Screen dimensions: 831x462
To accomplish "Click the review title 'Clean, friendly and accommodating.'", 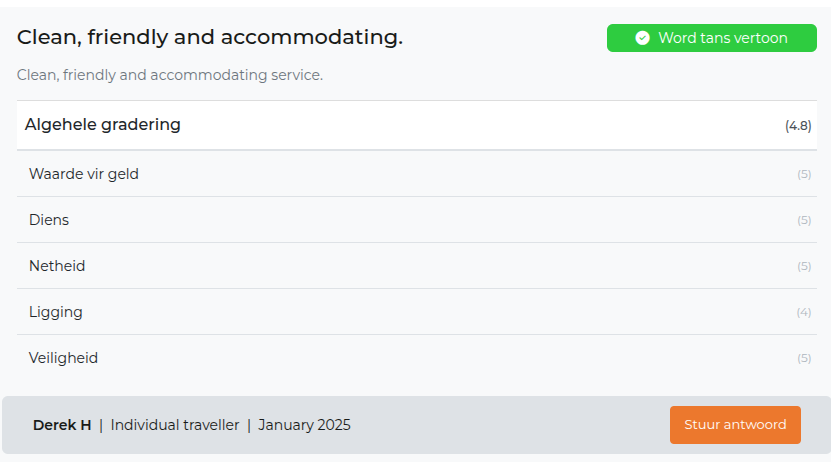I will pos(210,38).
